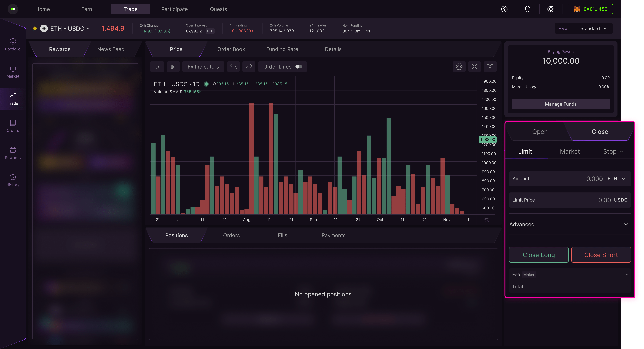Viewport: 644px width, 349px height.
Task: Go to Quests in top navigation
Action: [x=218, y=9]
